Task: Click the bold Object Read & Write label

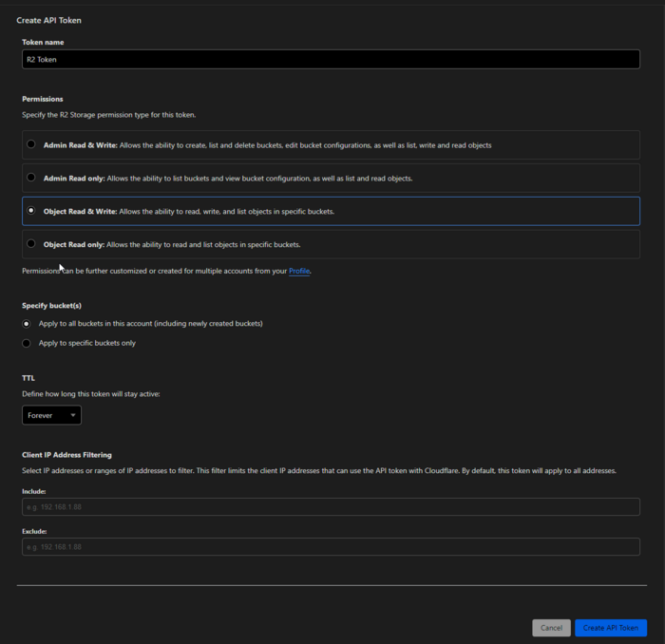Action: [x=80, y=212]
